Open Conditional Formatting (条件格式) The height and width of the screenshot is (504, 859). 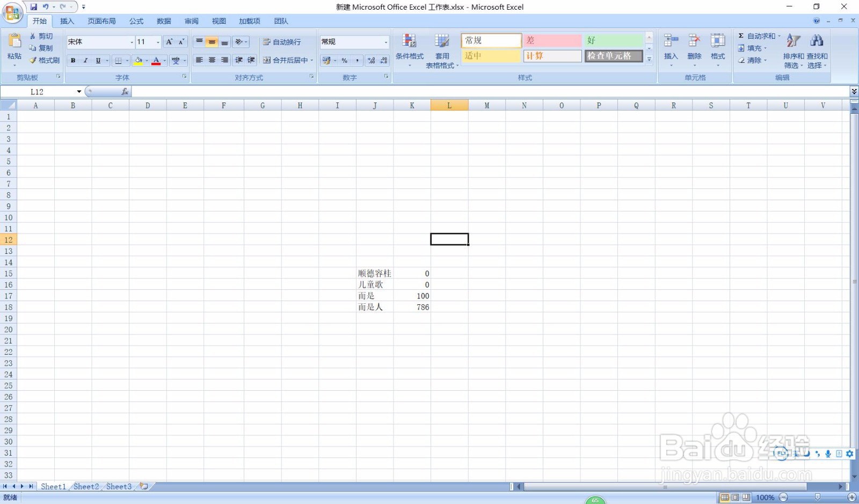click(410, 51)
